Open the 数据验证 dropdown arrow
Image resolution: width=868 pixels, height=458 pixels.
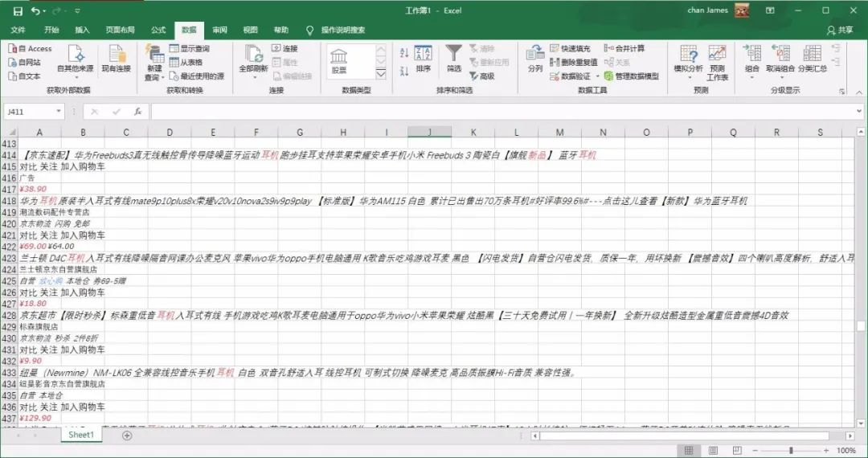(597, 76)
